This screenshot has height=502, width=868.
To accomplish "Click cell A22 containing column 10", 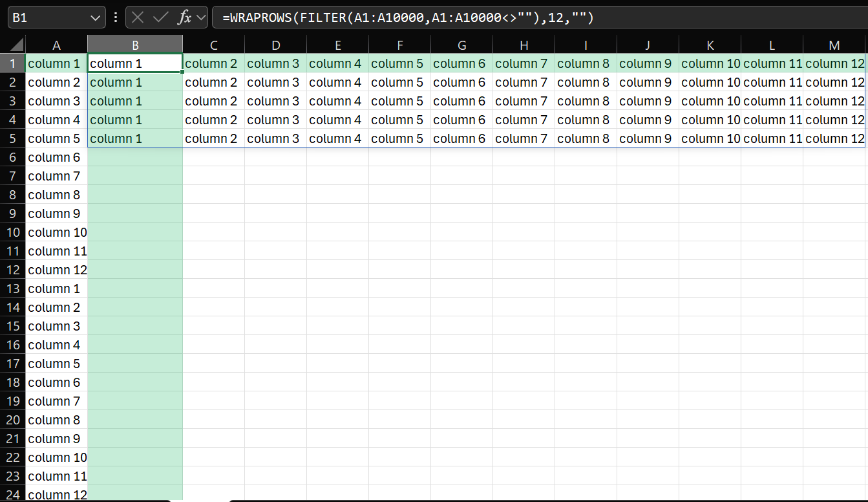I will click(x=57, y=457).
